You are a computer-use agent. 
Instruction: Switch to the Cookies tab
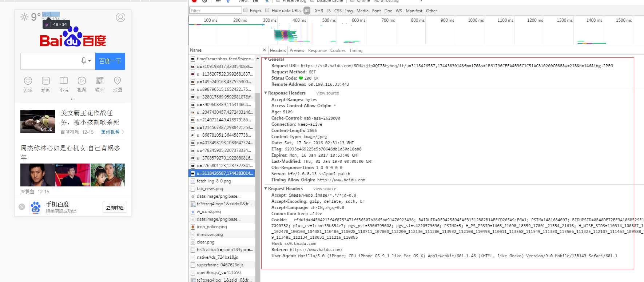(338, 51)
